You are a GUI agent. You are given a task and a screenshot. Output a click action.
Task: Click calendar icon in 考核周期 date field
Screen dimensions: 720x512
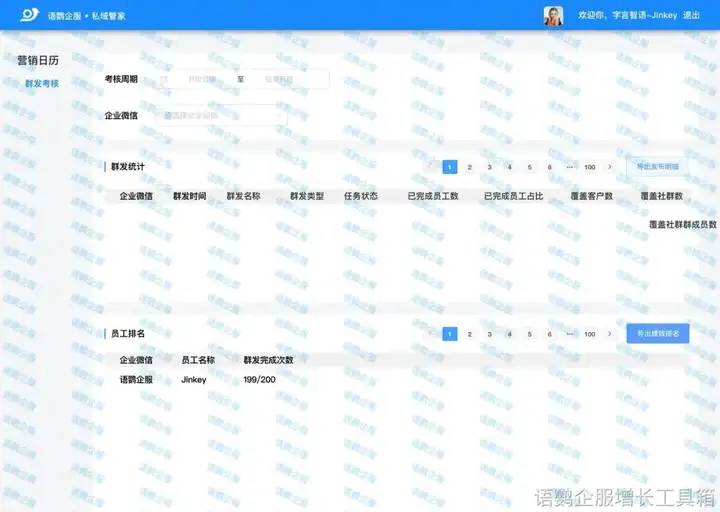(x=165, y=79)
